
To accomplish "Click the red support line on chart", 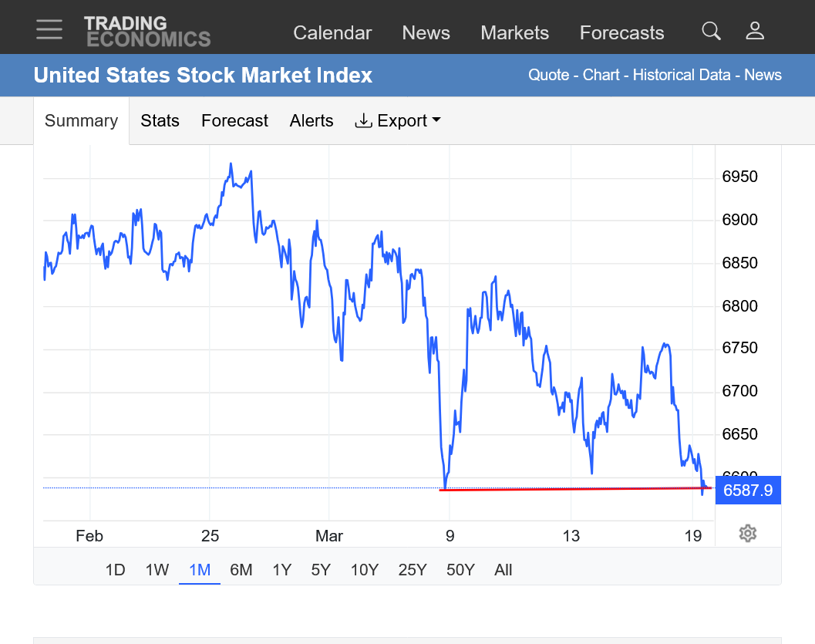I will pyautogui.click(x=571, y=489).
